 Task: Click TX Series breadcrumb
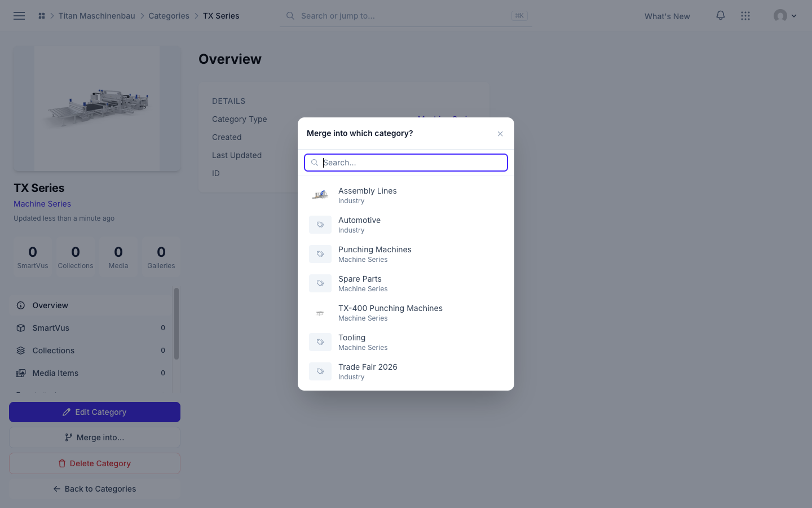click(221, 16)
